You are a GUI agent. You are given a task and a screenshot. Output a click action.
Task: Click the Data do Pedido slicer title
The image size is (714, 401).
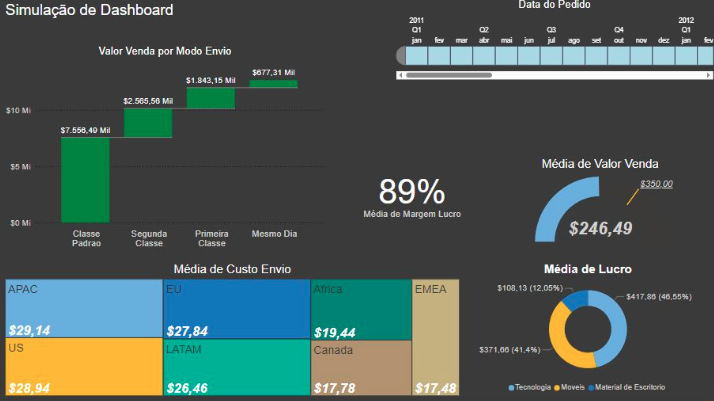click(554, 5)
